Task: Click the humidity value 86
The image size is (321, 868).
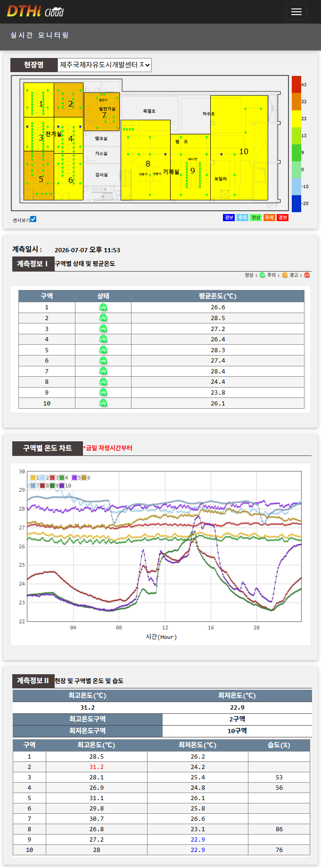Action: [279, 829]
